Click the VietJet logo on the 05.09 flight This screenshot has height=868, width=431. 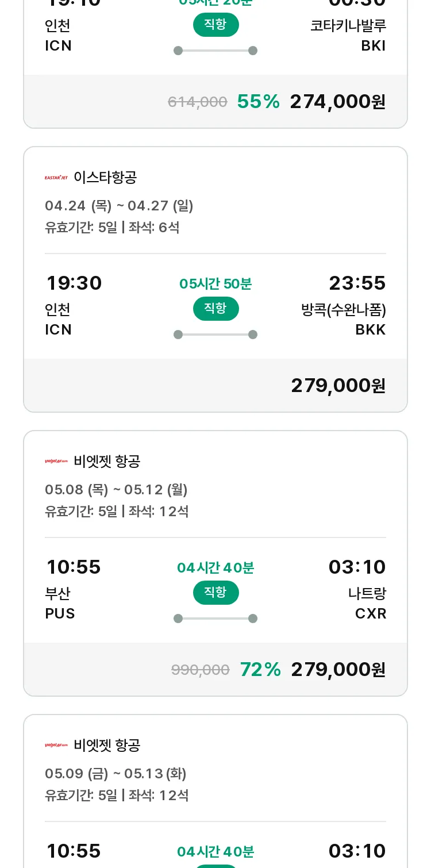pyautogui.click(x=56, y=746)
